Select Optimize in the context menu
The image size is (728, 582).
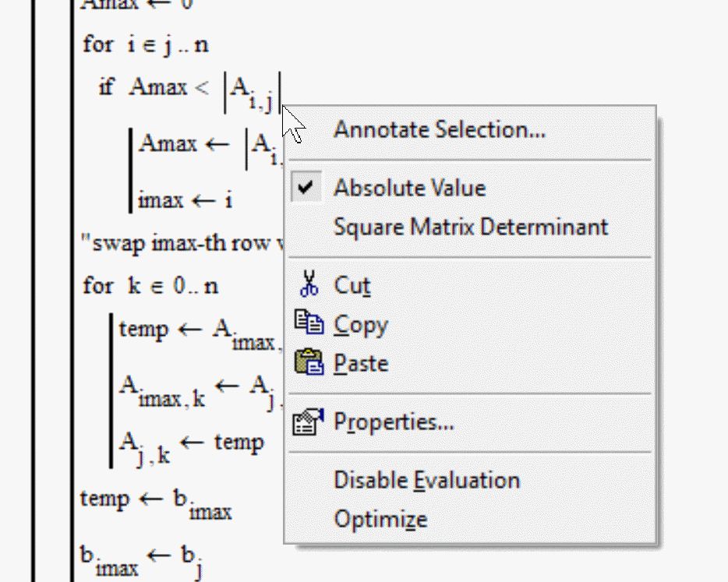coord(380,519)
